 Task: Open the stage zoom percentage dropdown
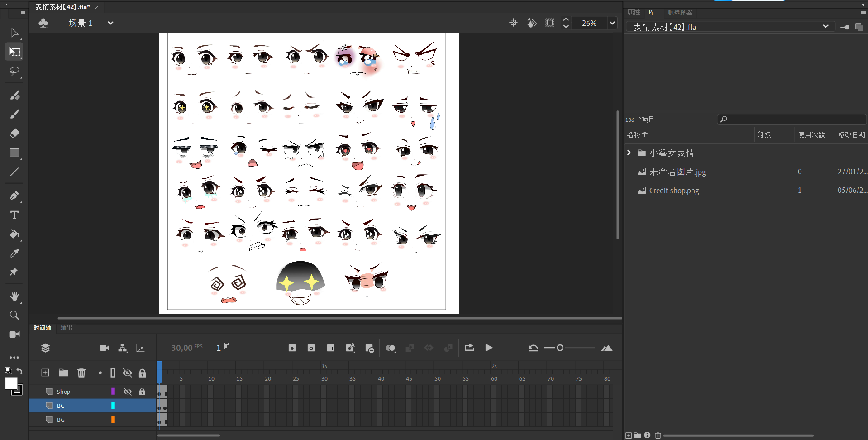coord(612,23)
